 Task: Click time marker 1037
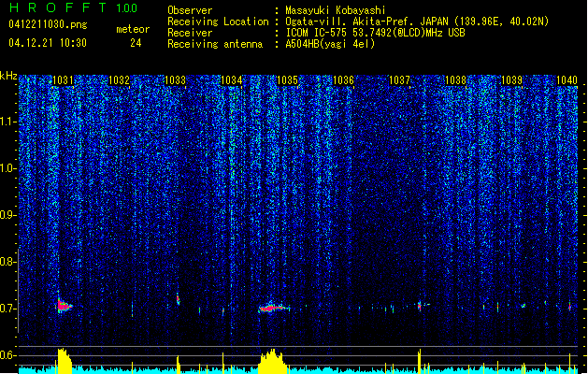(x=400, y=80)
